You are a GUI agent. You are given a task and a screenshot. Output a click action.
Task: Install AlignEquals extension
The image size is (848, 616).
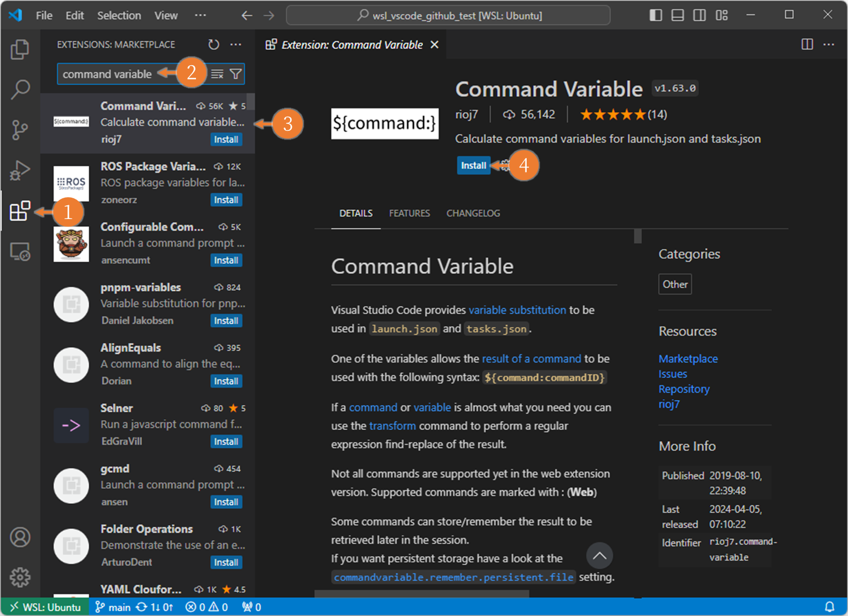226,381
